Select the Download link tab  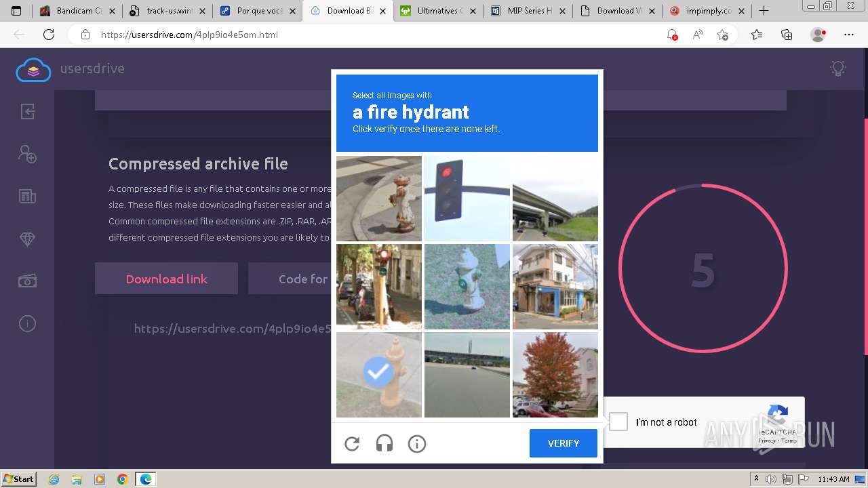[166, 279]
